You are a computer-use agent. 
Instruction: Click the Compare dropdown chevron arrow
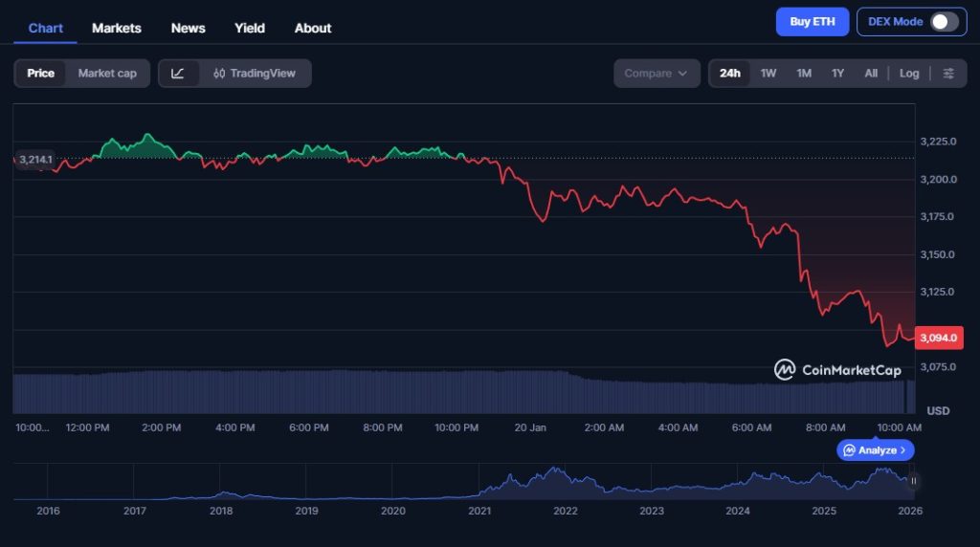click(x=682, y=74)
